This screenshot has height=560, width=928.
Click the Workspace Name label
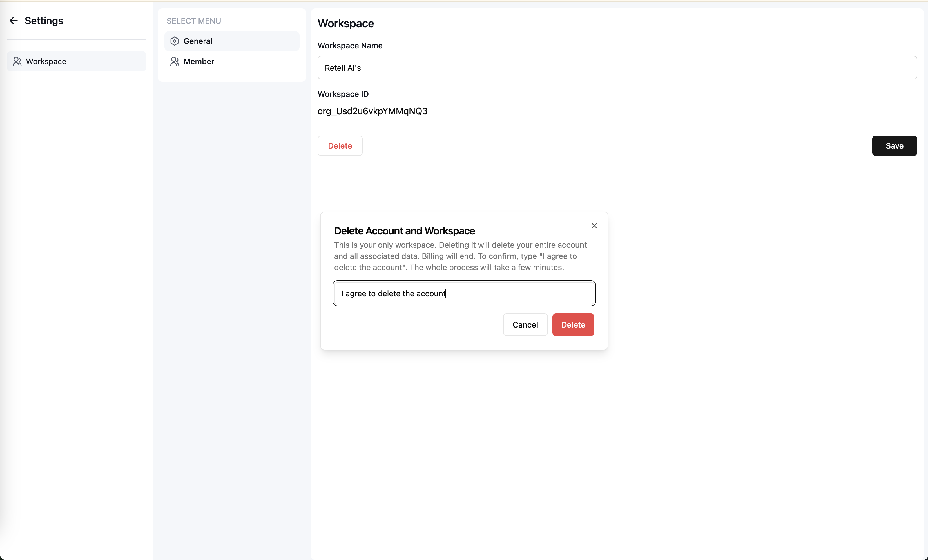(349, 46)
